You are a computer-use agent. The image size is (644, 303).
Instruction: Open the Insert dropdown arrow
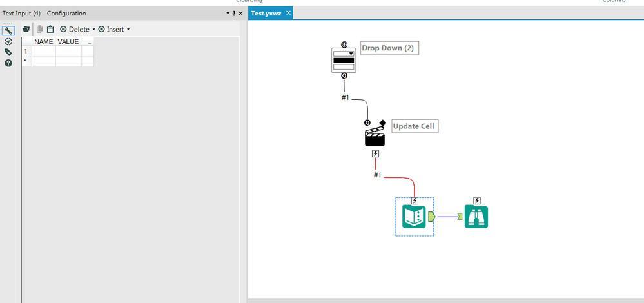[x=128, y=30]
